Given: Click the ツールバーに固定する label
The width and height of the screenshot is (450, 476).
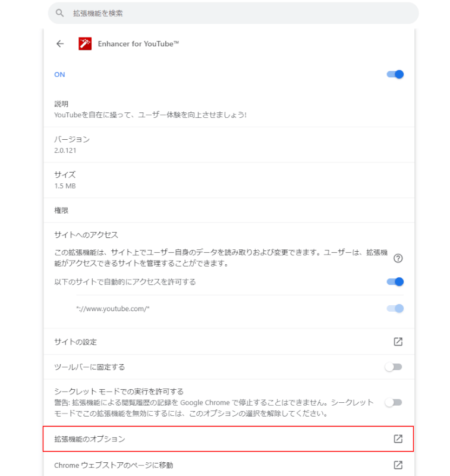Looking at the screenshot, I should pos(89,367).
